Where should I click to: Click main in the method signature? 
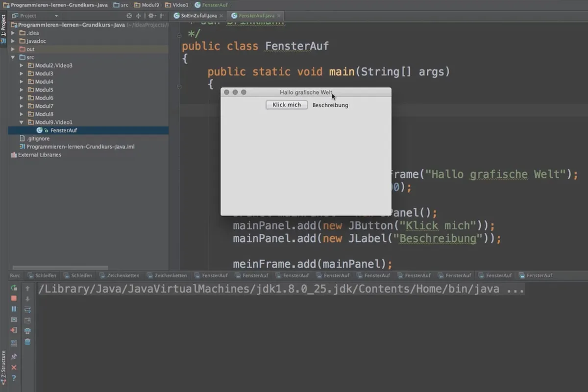pyautogui.click(x=342, y=72)
